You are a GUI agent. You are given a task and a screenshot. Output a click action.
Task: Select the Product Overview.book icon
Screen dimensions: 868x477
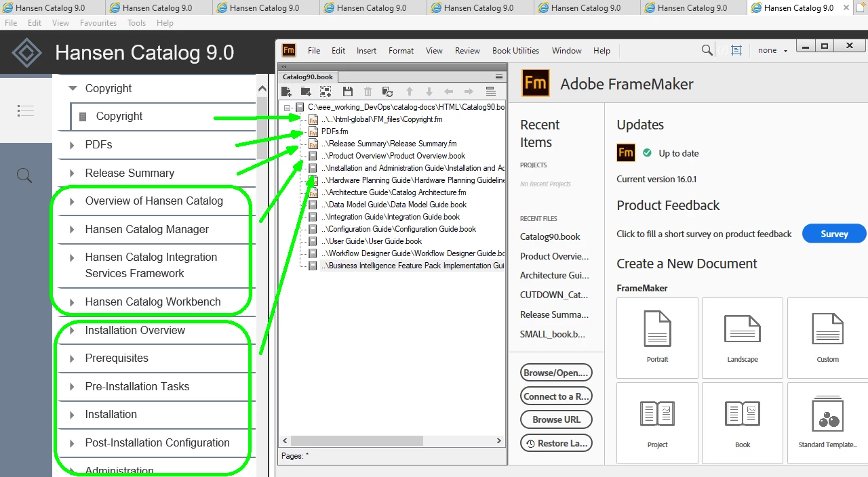point(313,156)
